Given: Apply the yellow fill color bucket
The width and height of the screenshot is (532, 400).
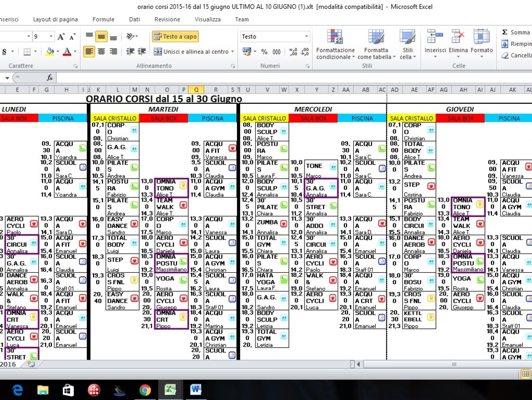Looking at the screenshot, I should [x=49, y=51].
